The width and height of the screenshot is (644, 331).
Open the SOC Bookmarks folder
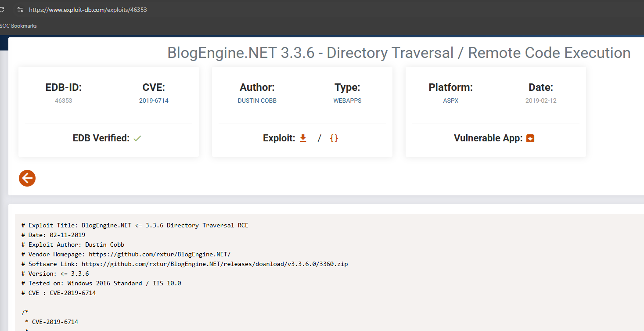coord(18,26)
